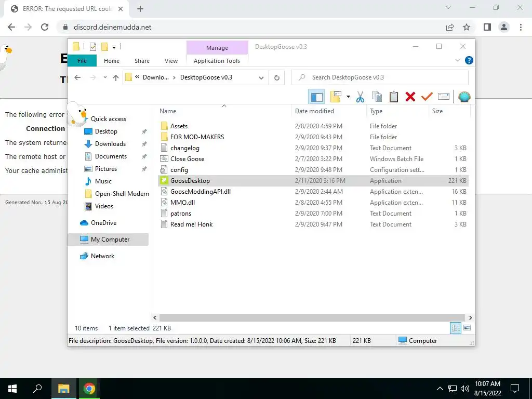Image resolution: width=532 pixels, height=399 pixels.
Task: Expand the address bar history dropdown
Action: (261, 78)
